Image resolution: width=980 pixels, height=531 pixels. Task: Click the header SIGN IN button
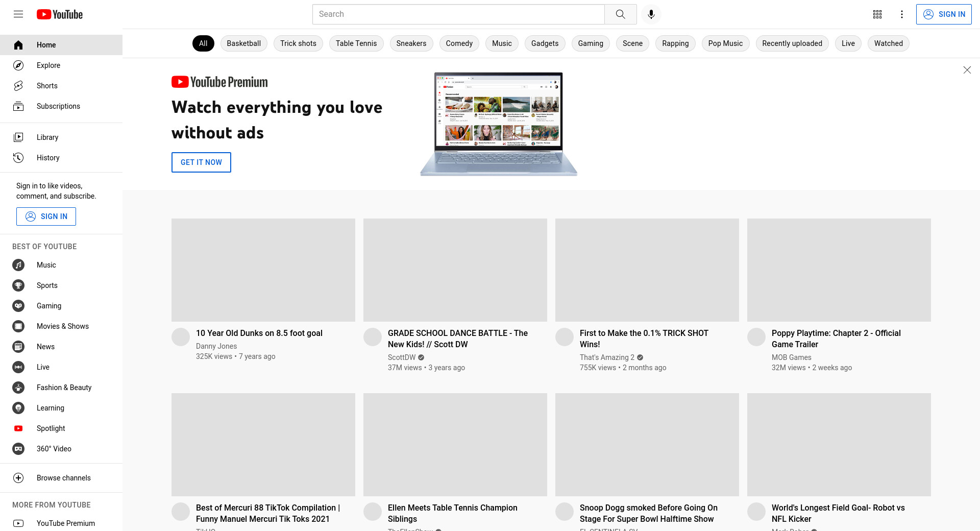pyautogui.click(x=944, y=14)
